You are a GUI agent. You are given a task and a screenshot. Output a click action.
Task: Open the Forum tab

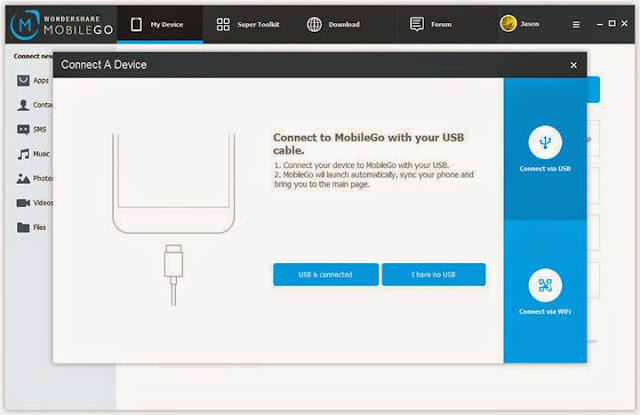(x=430, y=24)
